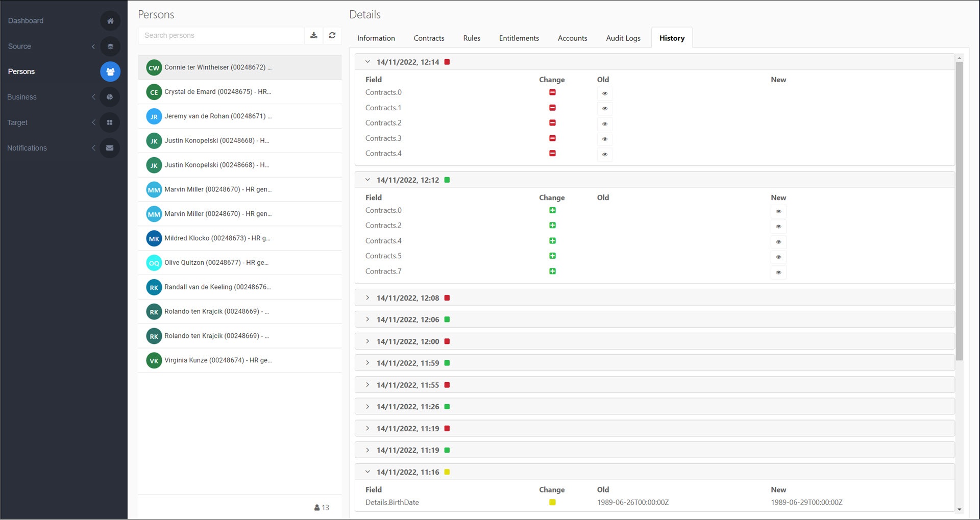Click the yellow change icon for Details.BirthDate
Viewport: 980px width, 520px height.
[x=552, y=503]
